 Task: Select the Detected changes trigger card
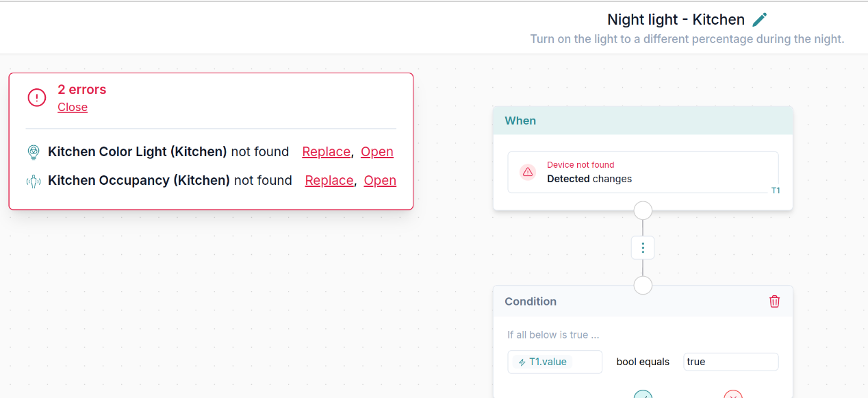[x=642, y=172]
